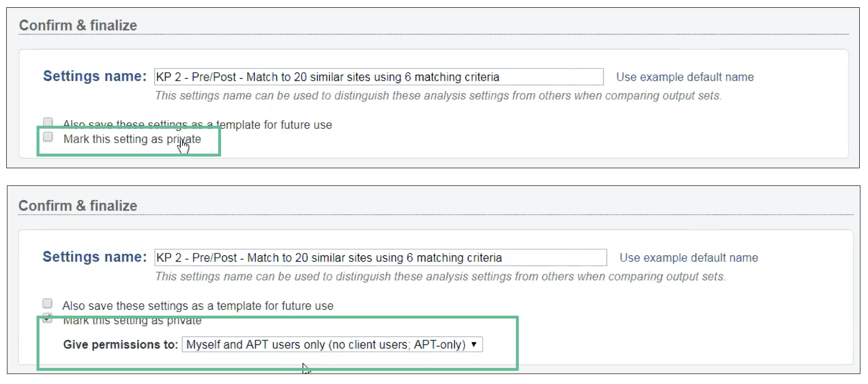Click the 'Settings name:' label in upper panel
This screenshot has width=868, height=384.
[x=95, y=77]
